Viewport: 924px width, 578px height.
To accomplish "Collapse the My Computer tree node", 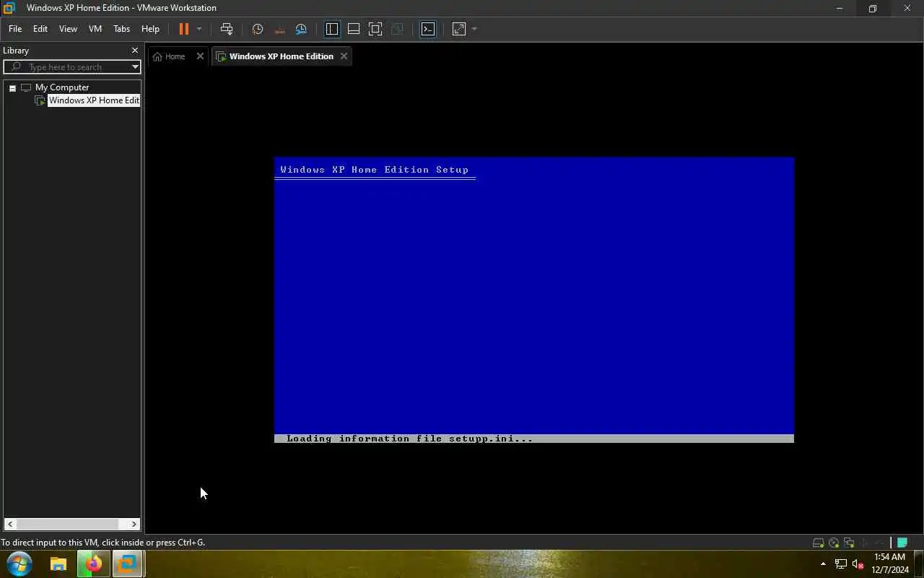I will coord(12,88).
